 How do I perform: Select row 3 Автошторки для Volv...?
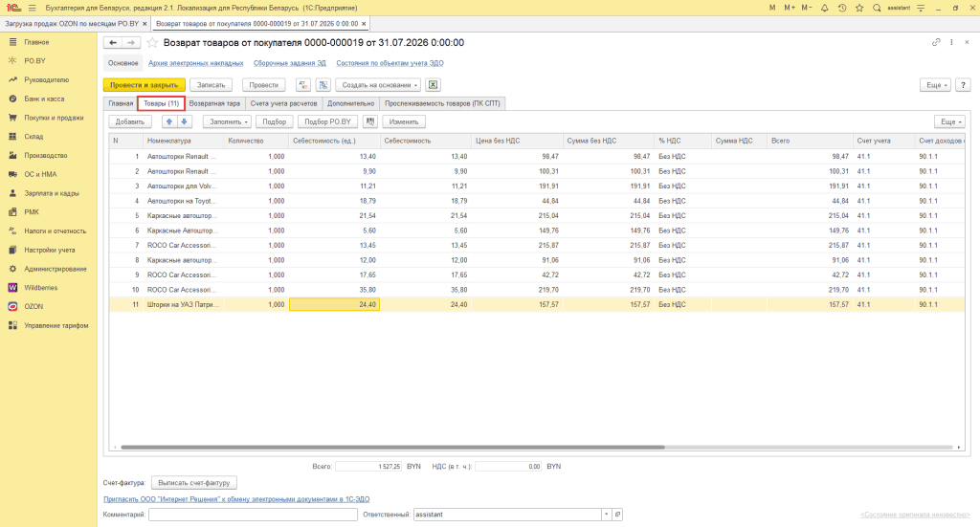click(x=536, y=187)
